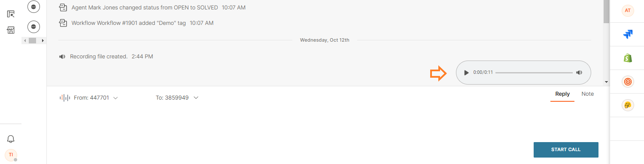Image resolution: width=644 pixels, height=164 pixels.
Task: Open the marketplace store icon
Action: pyautogui.click(x=11, y=30)
